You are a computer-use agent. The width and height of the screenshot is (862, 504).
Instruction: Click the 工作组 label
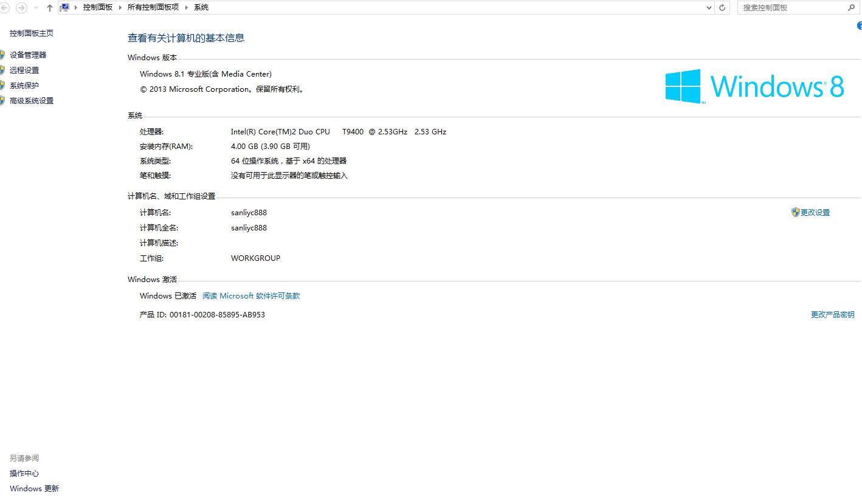click(151, 258)
